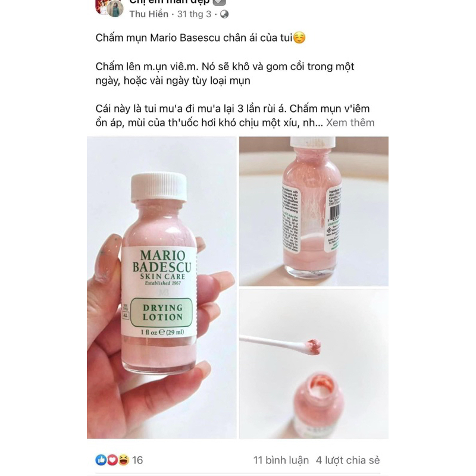Click the open bottle top in swab photo
Screen dimensions: 476x476
coord(318,385)
